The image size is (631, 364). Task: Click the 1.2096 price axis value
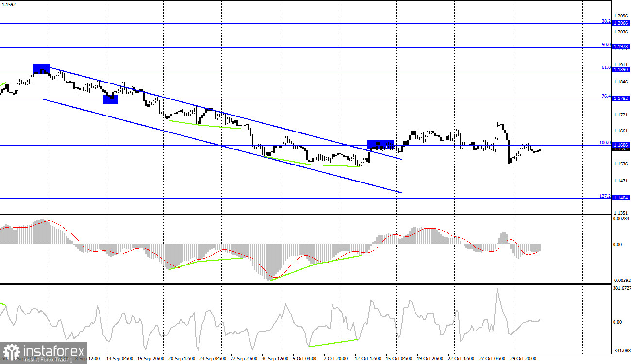pos(622,16)
